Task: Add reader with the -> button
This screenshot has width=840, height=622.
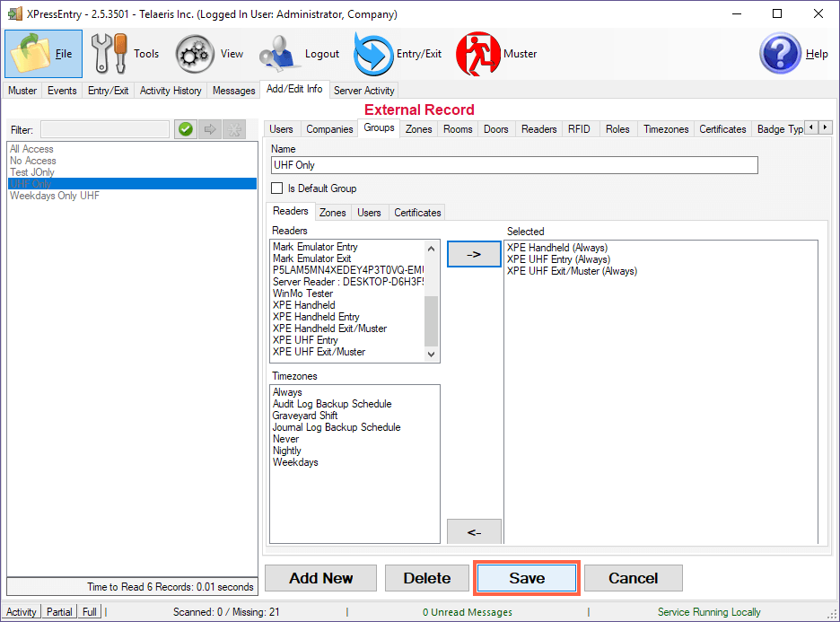Action: coord(474,254)
